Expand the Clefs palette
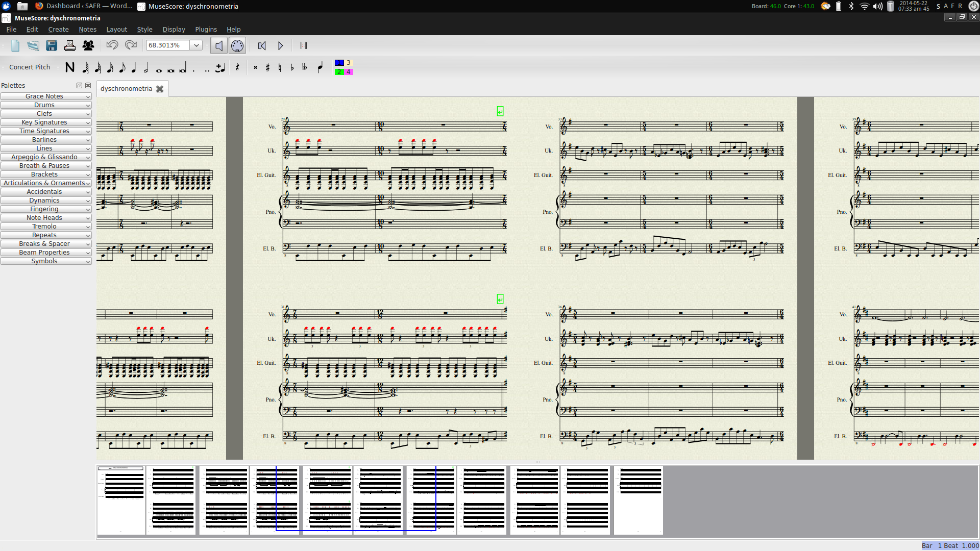 (x=46, y=114)
